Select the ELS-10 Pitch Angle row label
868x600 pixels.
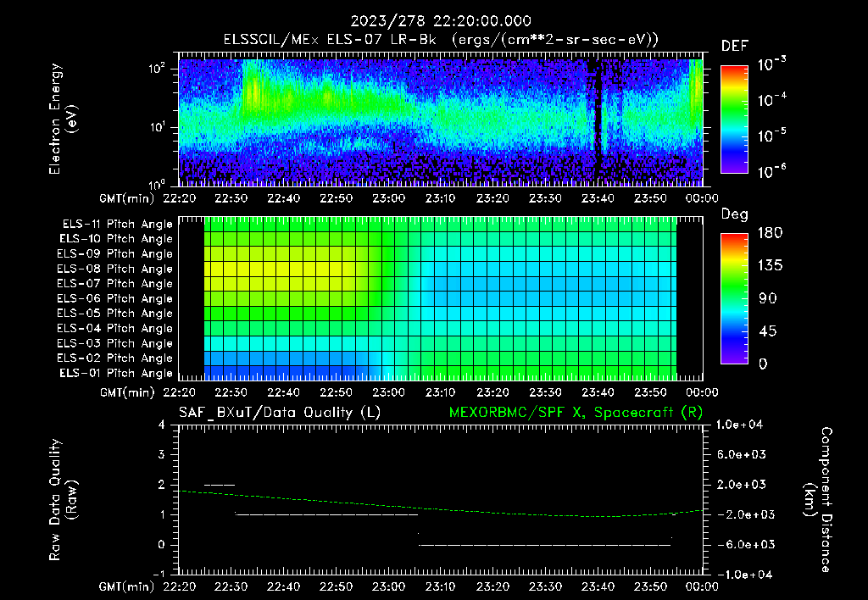click(116, 239)
